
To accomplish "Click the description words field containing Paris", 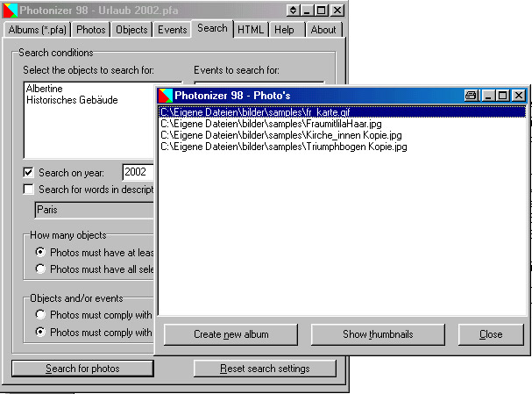I will coord(95,210).
